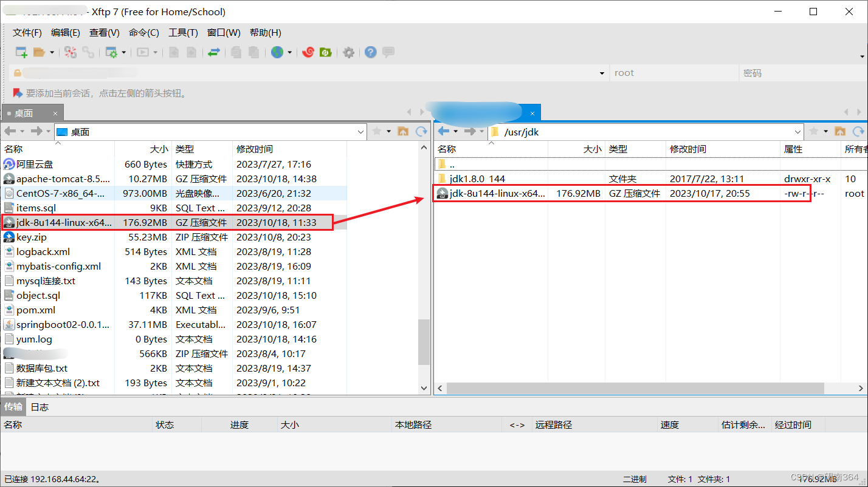Select the jdk-8u144-linux-x64 file on the desktop list
Viewport: 868px width, 487px height.
61,222
